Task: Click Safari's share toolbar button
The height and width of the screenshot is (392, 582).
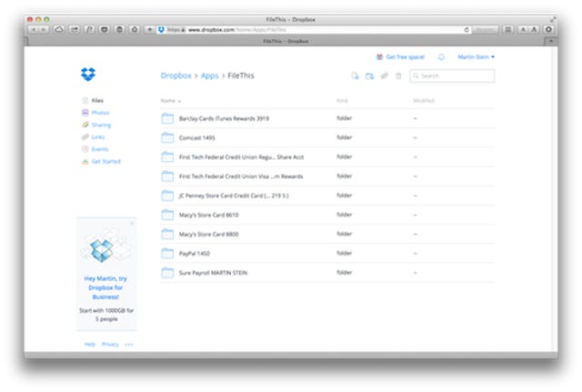Action: click(x=75, y=29)
